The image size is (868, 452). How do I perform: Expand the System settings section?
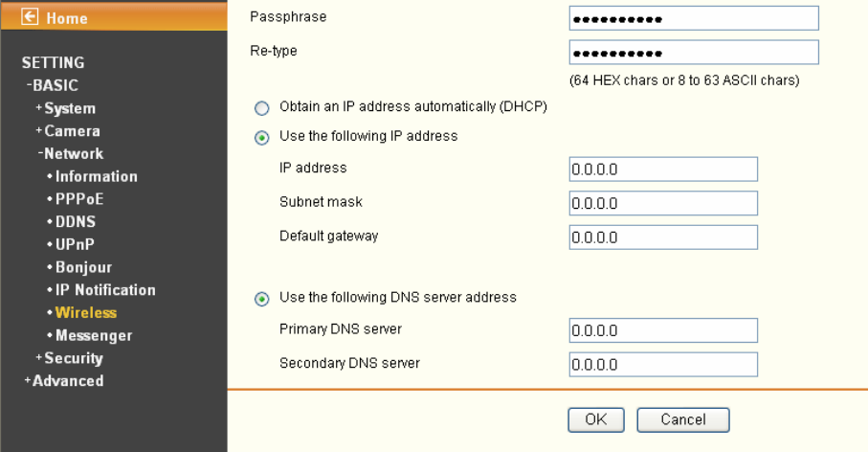[65, 108]
